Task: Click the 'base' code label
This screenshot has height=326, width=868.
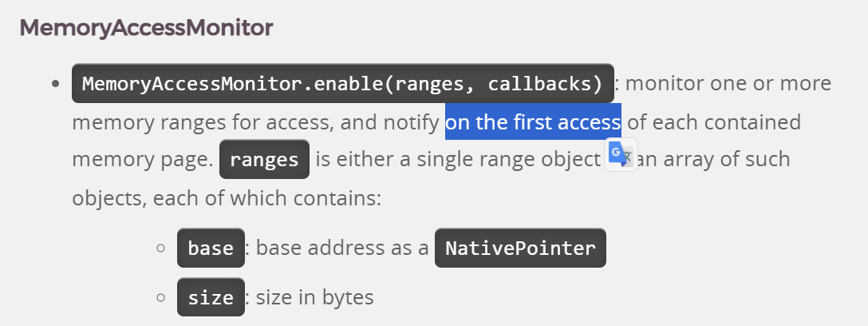Action: (211, 248)
